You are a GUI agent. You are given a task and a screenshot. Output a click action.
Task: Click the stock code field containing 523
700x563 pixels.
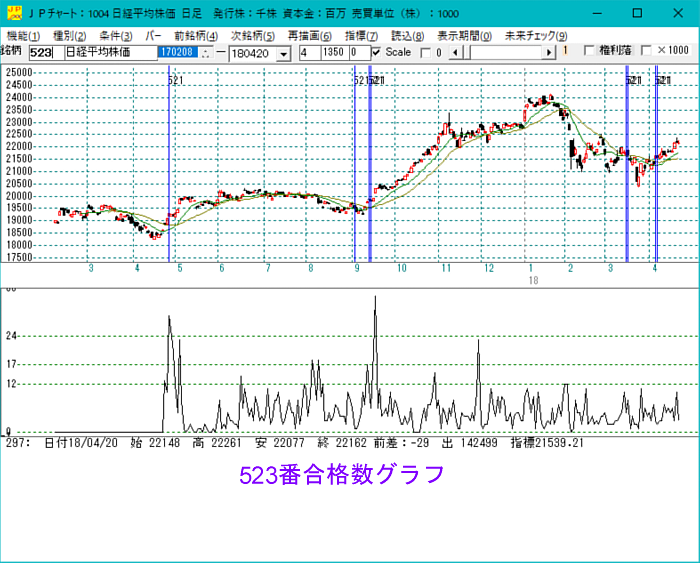coord(46,53)
